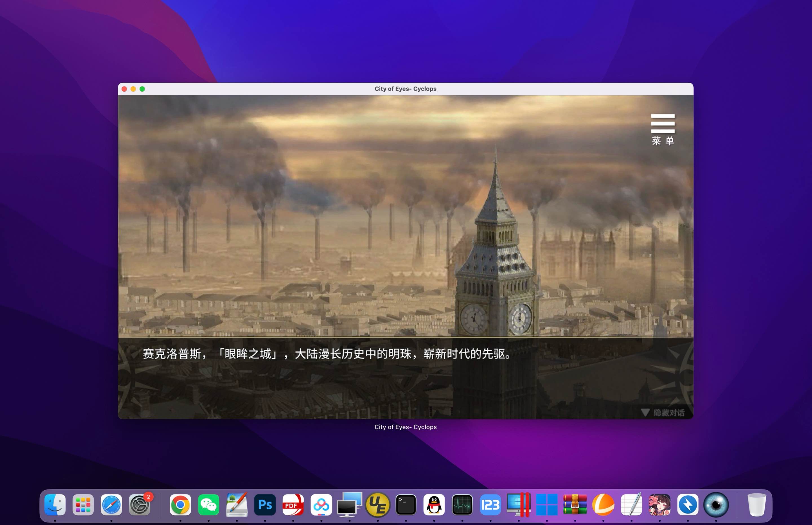Click 隐藏对话 to hide the dialogue box
This screenshot has width=812, height=525.
(663, 412)
